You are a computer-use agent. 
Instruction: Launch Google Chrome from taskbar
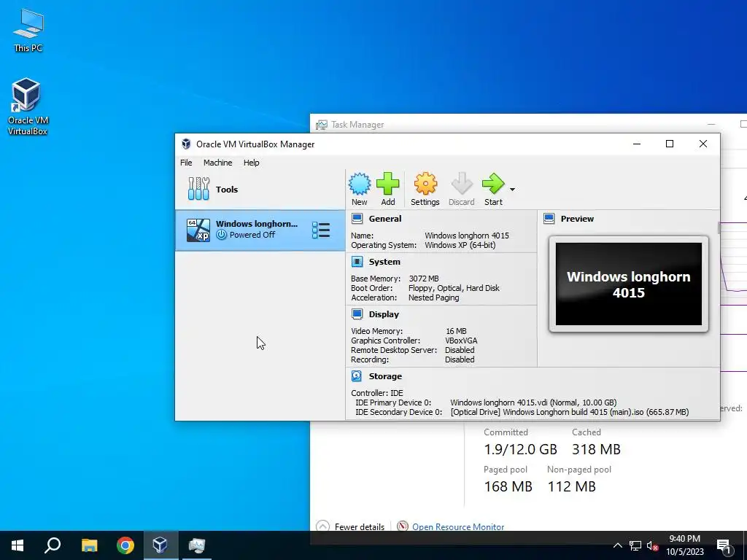(125, 545)
